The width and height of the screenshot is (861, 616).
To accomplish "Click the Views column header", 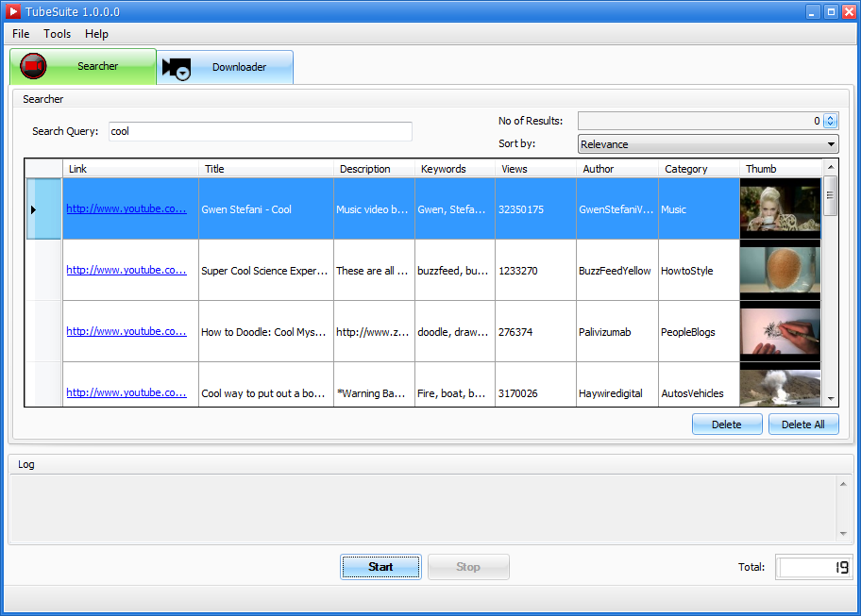I will tap(536, 169).
